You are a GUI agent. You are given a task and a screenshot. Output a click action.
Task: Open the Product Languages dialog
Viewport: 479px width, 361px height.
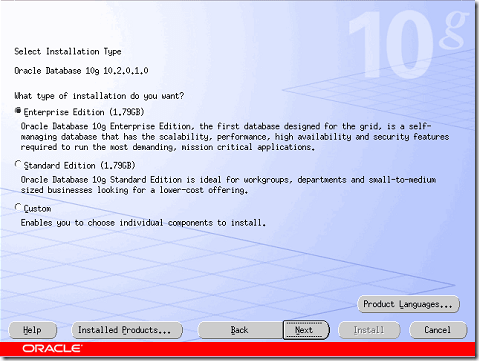408,304
